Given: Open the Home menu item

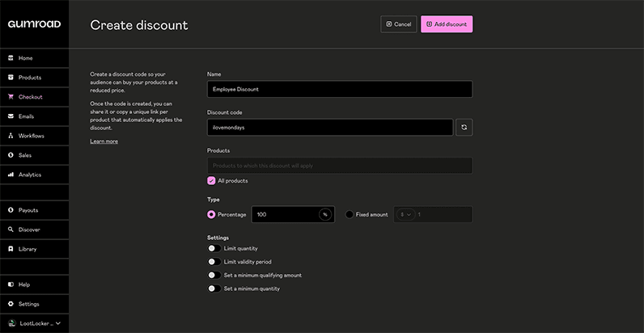Looking at the screenshot, I should (x=35, y=58).
